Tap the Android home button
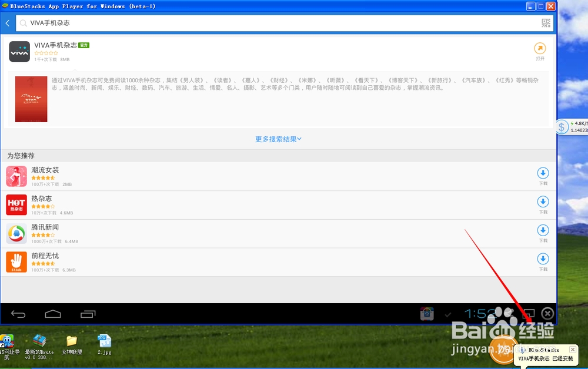The height and width of the screenshot is (369, 588). (53, 314)
